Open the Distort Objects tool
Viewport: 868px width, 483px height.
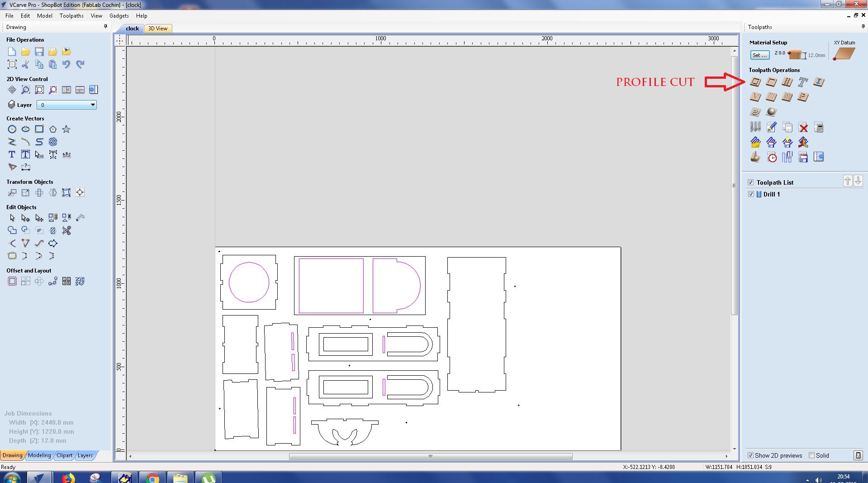pyautogui.click(x=66, y=193)
